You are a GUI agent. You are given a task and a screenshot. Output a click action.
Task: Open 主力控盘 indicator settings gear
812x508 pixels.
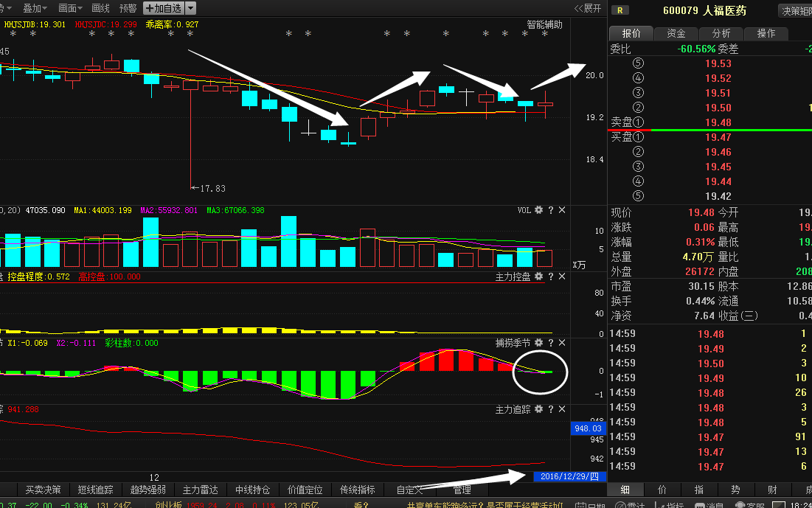coord(538,276)
